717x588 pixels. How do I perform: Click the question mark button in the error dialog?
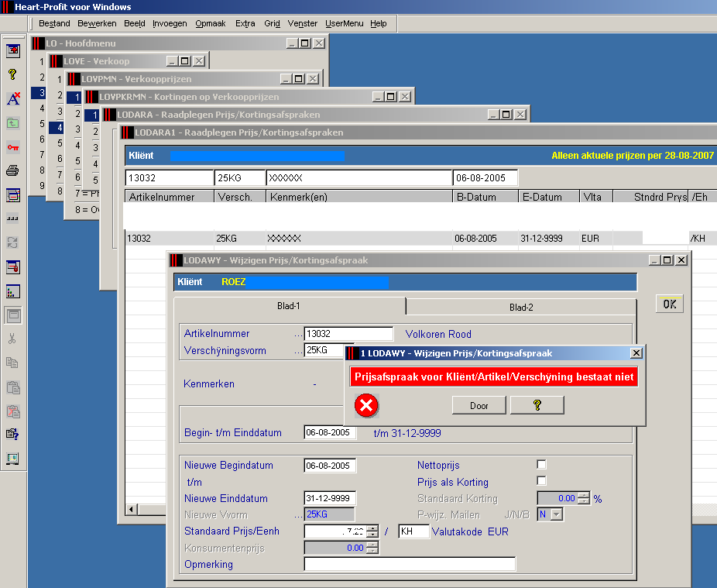coord(537,405)
